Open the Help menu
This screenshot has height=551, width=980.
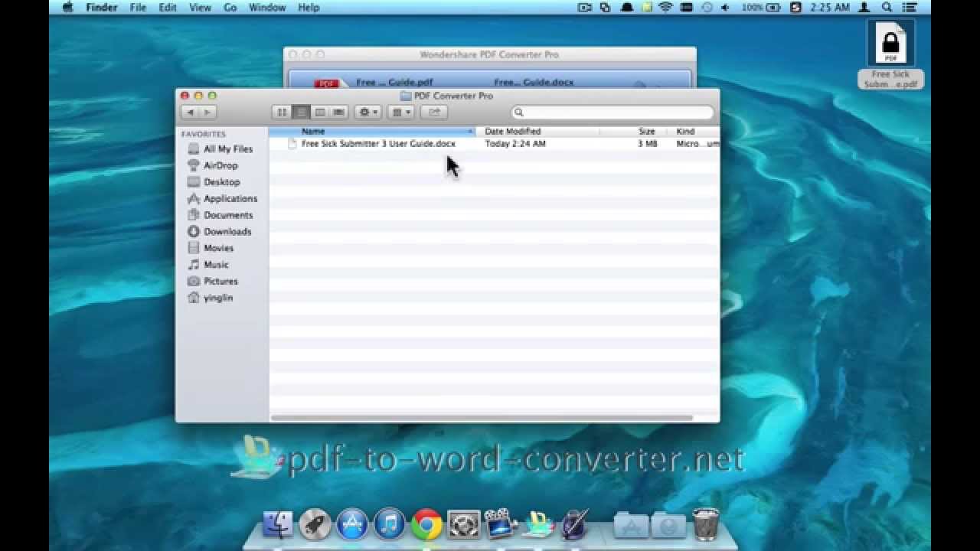coord(309,8)
